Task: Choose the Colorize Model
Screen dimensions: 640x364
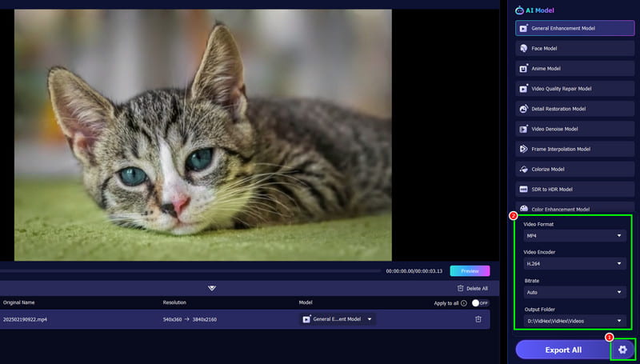Action: (x=574, y=169)
